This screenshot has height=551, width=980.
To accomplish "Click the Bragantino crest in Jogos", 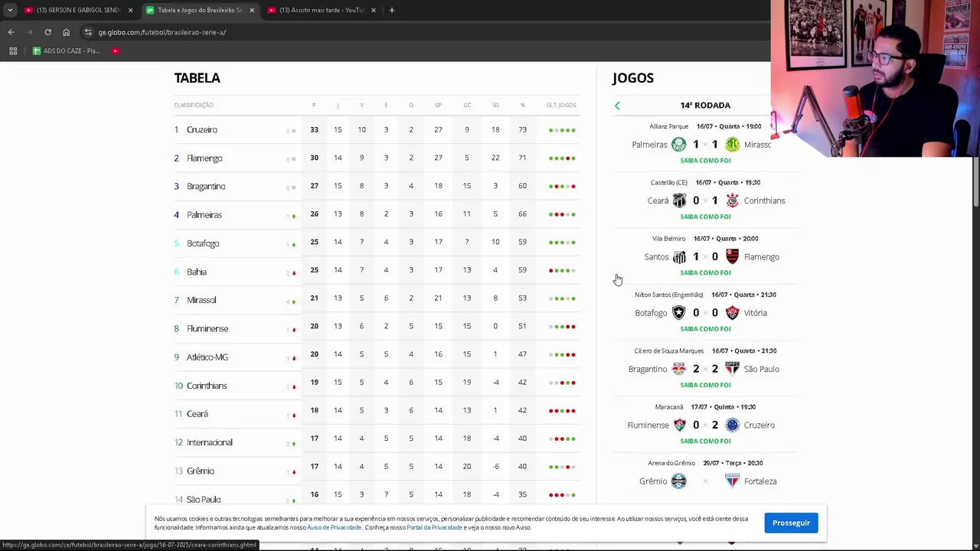I will coord(678,369).
